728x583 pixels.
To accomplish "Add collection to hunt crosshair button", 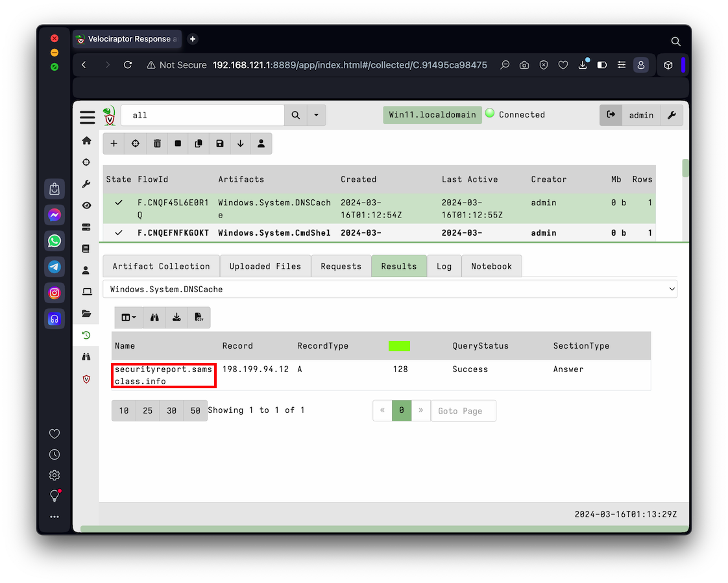I will click(x=135, y=143).
